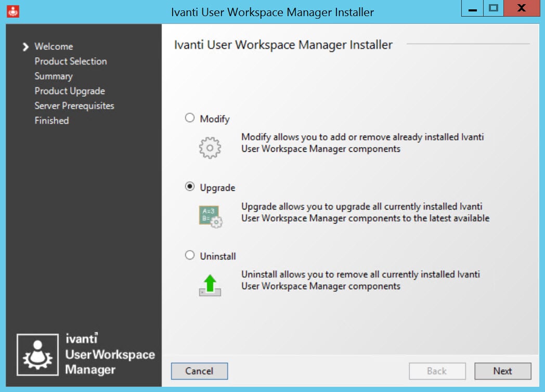Click the disabled Back button
The width and height of the screenshot is (545, 392).
click(x=437, y=371)
